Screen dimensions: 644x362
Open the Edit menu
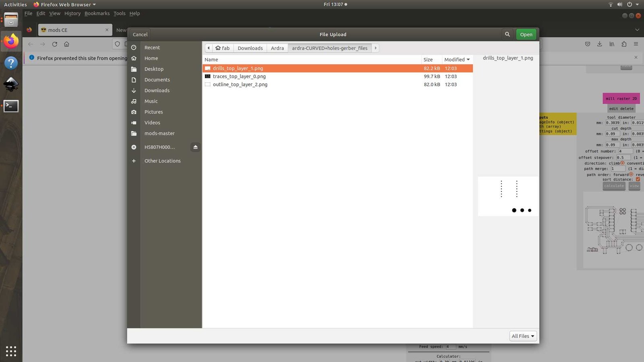click(x=41, y=13)
